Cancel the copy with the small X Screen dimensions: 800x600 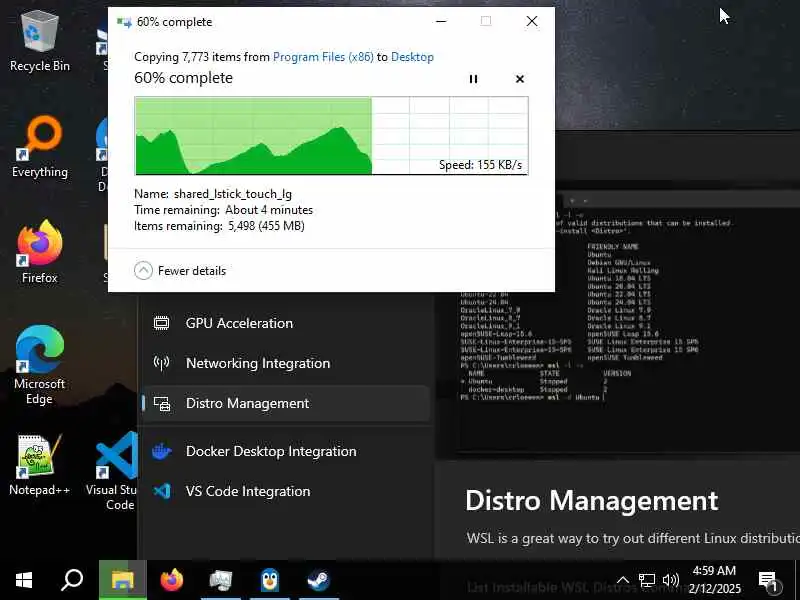519,79
